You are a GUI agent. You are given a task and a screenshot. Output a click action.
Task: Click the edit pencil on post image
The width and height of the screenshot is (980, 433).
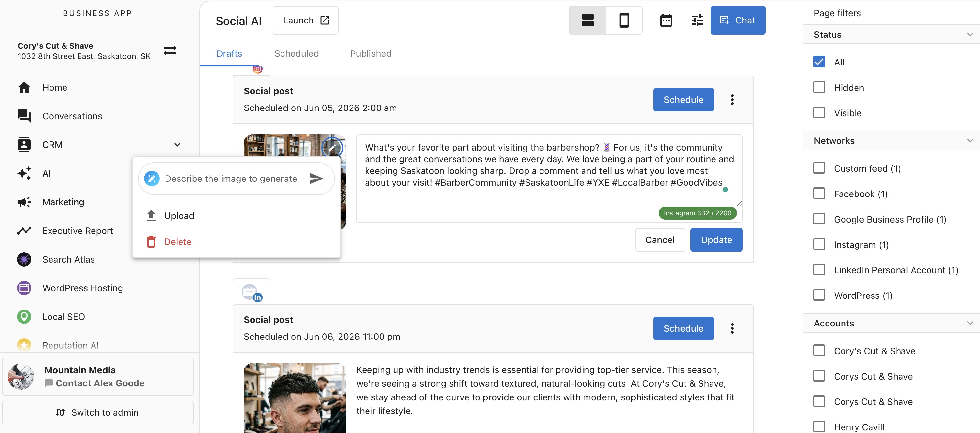(332, 148)
